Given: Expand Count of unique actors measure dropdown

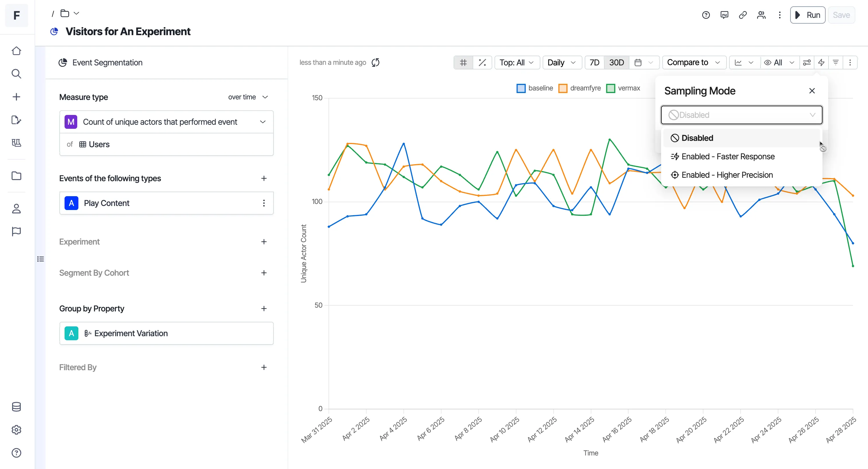Looking at the screenshot, I should tap(167, 122).
